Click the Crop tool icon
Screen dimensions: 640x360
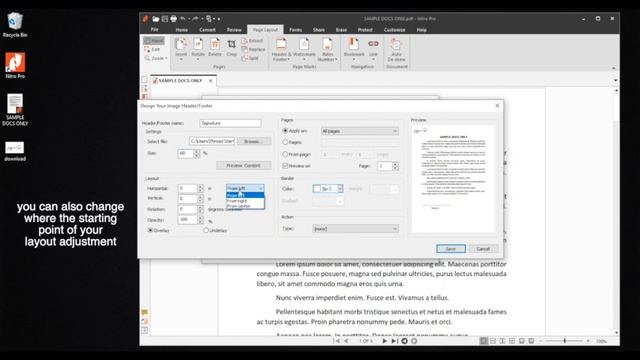click(x=231, y=47)
